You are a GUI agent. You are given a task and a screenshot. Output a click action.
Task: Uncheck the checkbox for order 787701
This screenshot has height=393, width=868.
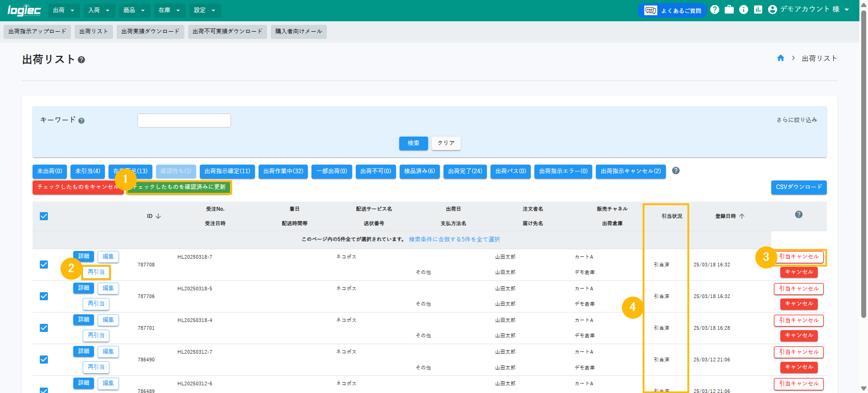coord(44,328)
